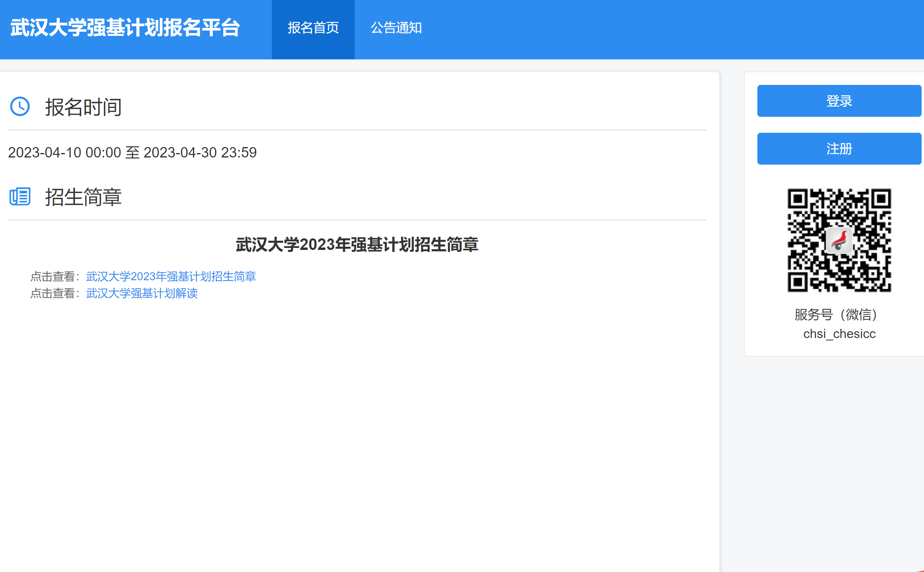924x572 pixels.
Task: Click the chsi_chesicc account name
Action: pos(839,334)
